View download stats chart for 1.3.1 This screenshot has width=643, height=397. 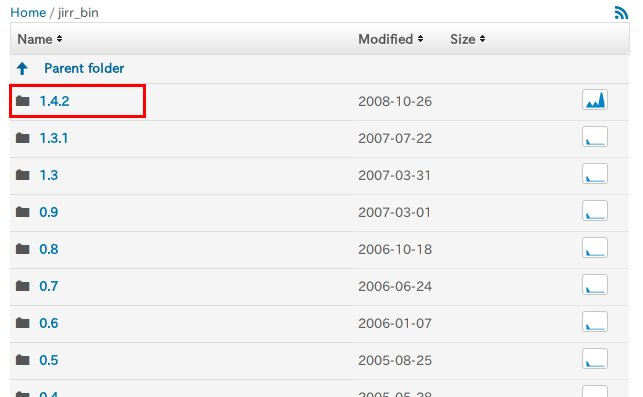595,137
